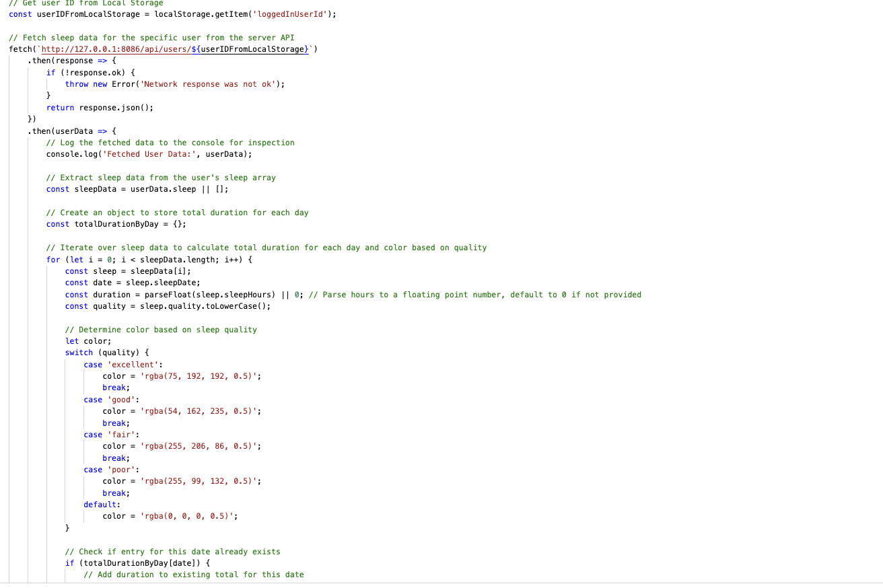Click the color value 'rgba(0, 0, 0, 0.5)' line
This screenshot has width=883, height=588.
pos(170,516)
